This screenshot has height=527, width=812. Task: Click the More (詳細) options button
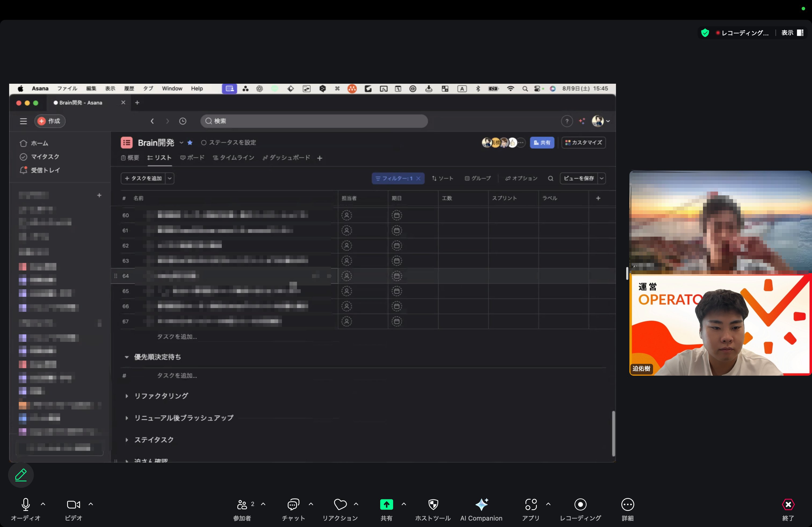[627, 504]
